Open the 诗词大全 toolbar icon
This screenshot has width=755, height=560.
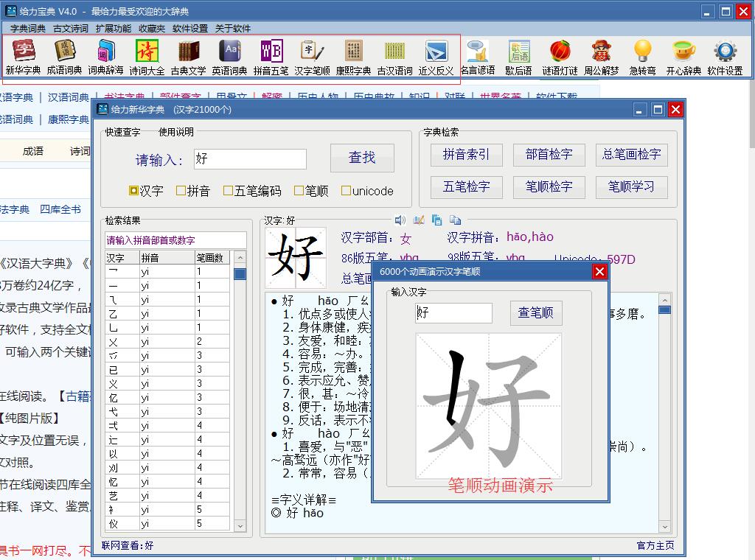147,57
